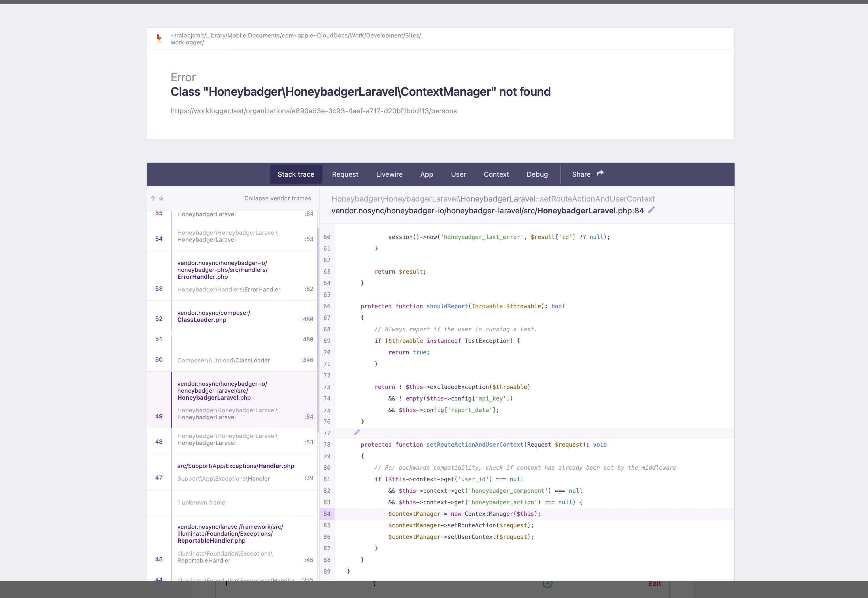868x598 pixels.
Task: Open the worklogger.test organizations URL link
Action: tap(314, 111)
